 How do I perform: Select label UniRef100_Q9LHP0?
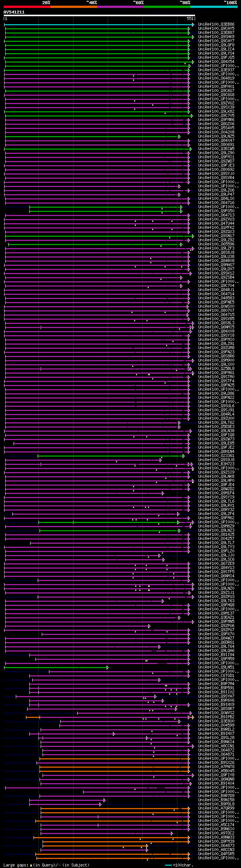point(216,481)
